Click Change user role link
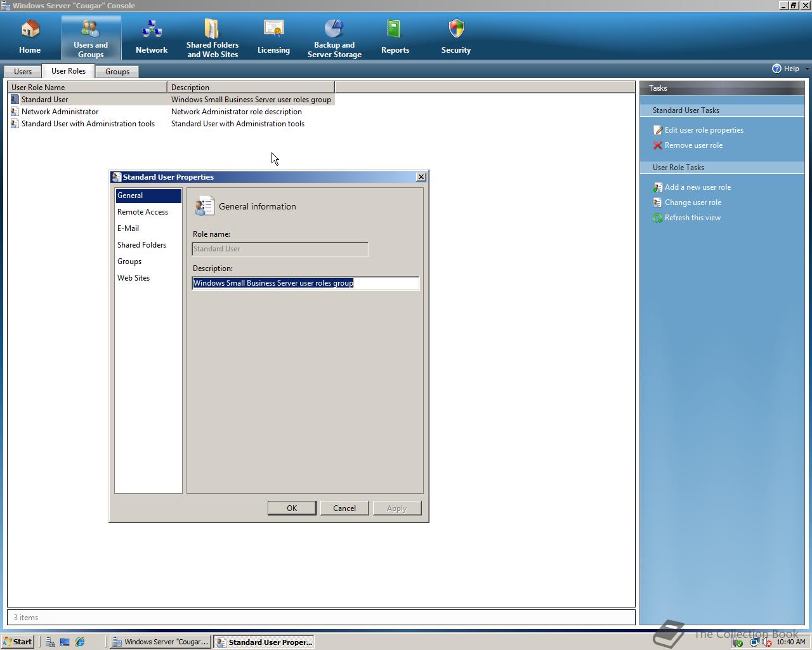The height and width of the screenshot is (650, 812). [693, 202]
